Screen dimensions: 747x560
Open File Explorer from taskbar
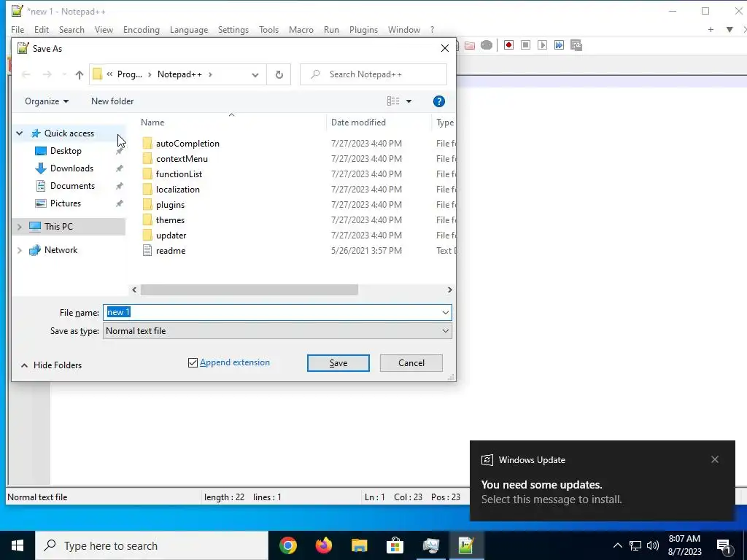pyautogui.click(x=359, y=545)
